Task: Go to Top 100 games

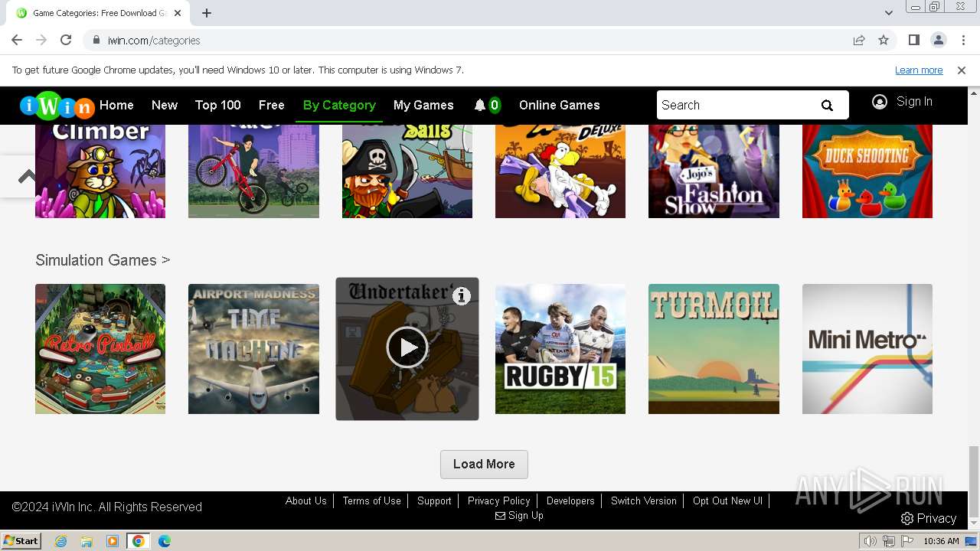Action: pos(218,105)
